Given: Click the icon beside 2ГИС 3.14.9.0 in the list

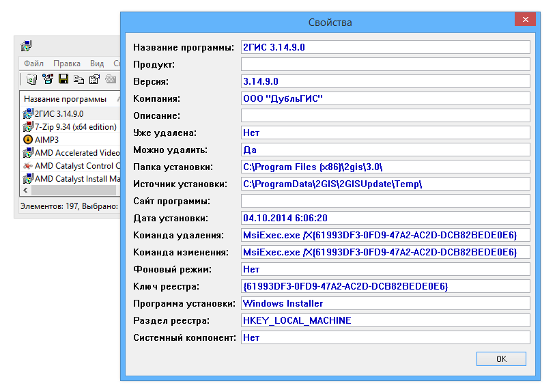Looking at the screenshot, I should [28, 113].
